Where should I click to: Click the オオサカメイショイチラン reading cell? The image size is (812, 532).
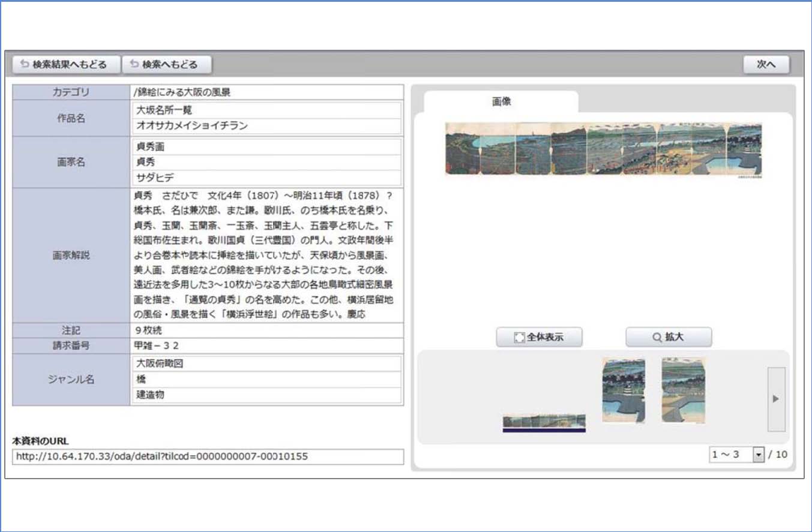pos(266,126)
